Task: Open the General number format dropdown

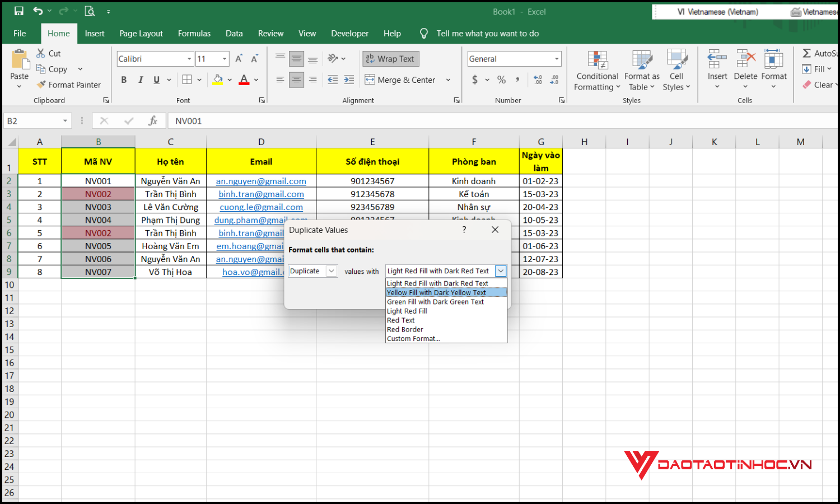Action: [x=557, y=59]
